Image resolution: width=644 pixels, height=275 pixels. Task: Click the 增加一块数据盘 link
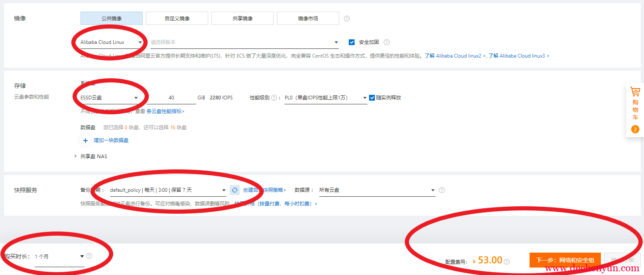(x=111, y=140)
